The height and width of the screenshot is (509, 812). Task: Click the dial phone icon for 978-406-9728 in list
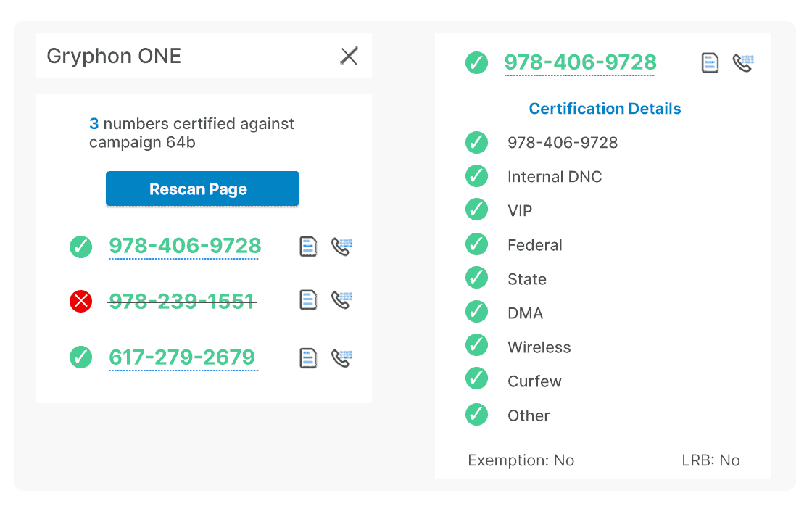pos(341,247)
